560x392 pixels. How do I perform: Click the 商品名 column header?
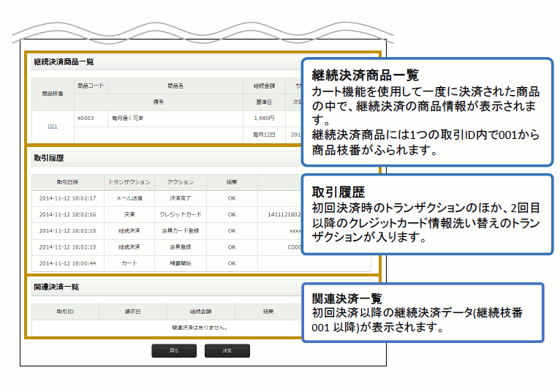coord(175,86)
